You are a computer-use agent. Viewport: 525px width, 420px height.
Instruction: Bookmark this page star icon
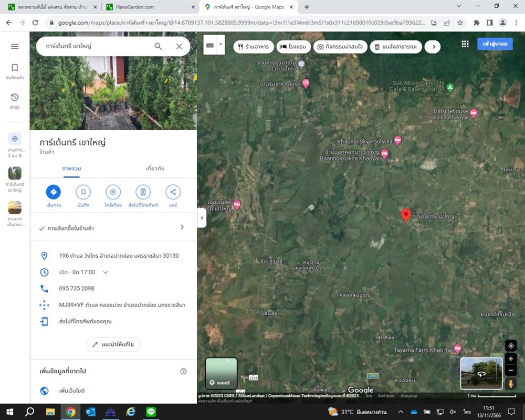[460, 23]
